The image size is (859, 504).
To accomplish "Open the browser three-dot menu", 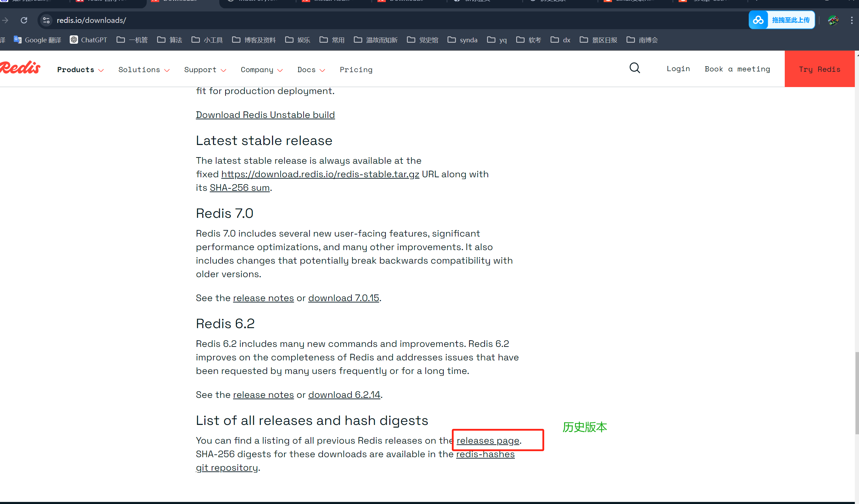I will [851, 20].
